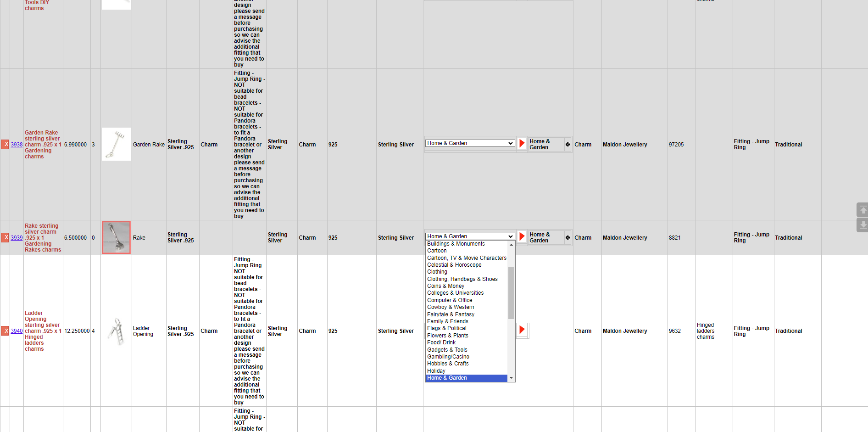The image size is (868, 432).
Task: Pick Gadgets & Tools category
Action: pyautogui.click(x=466, y=350)
